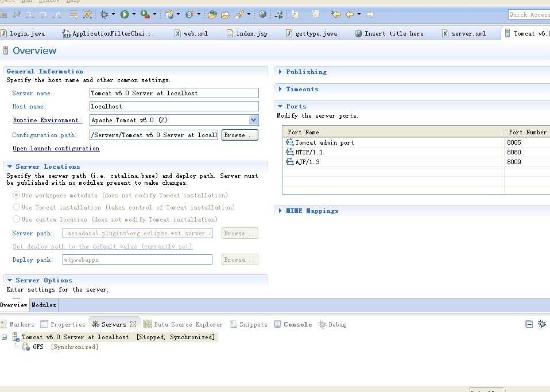Close the Servers view tab

[133, 324]
